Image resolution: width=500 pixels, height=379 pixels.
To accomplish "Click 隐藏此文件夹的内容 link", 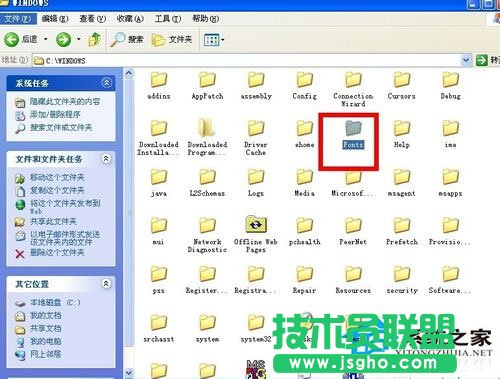I will [x=65, y=102].
